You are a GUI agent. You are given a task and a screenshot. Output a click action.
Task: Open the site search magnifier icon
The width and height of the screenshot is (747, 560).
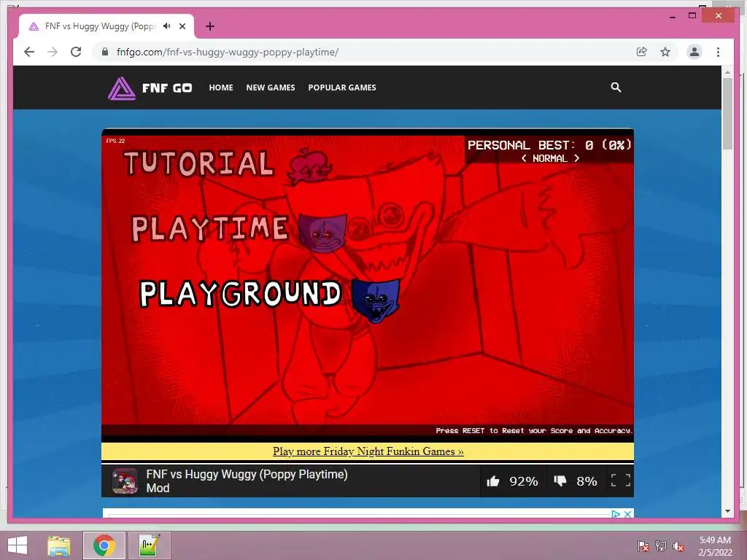616,87
